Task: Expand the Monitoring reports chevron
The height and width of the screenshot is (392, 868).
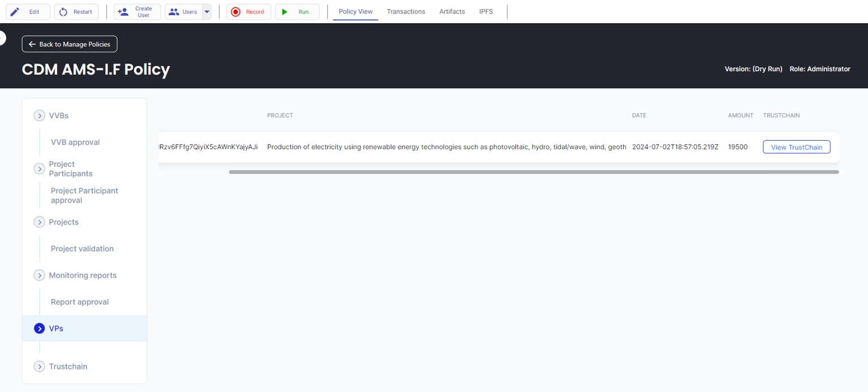Action: [x=40, y=275]
